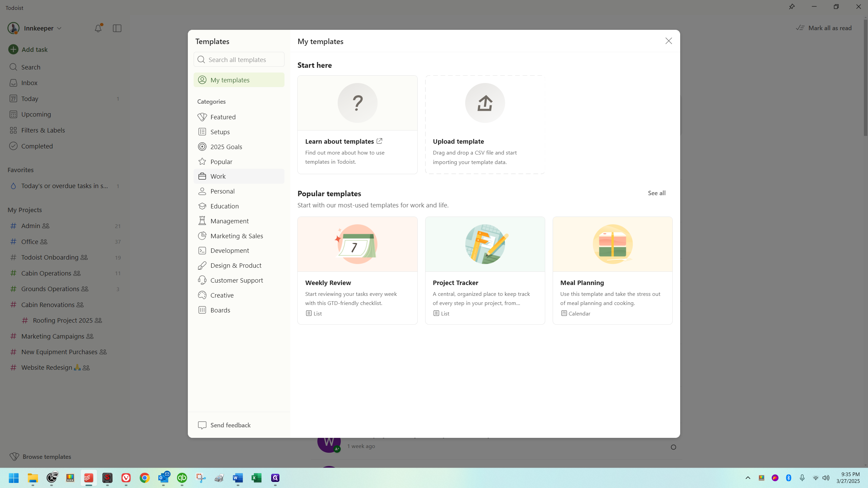Show hidden system tray icons chevron
Viewport: 868px width, 488px height.
click(x=748, y=478)
